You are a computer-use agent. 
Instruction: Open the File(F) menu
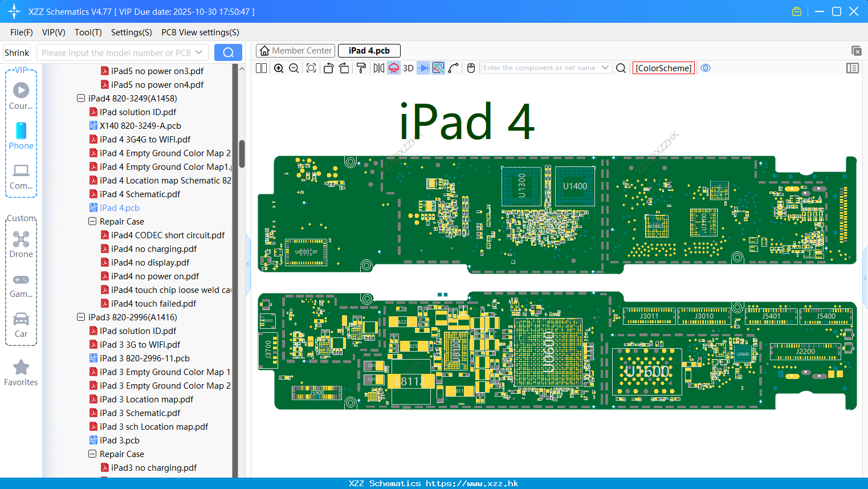point(22,32)
